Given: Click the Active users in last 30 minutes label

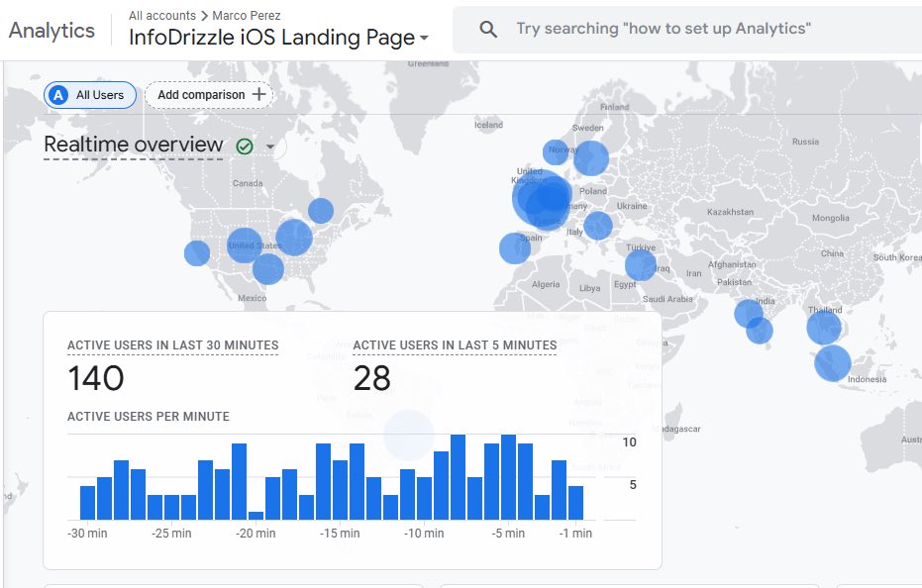Looking at the screenshot, I should 173,345.
